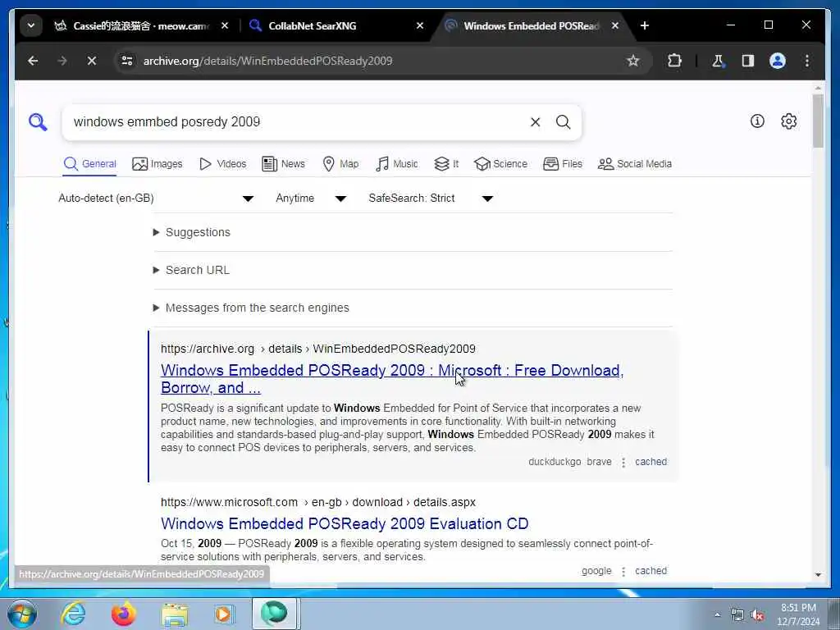Close the Windows Embedded POSReady tab
Screen dimensions: 840x630
615,25
